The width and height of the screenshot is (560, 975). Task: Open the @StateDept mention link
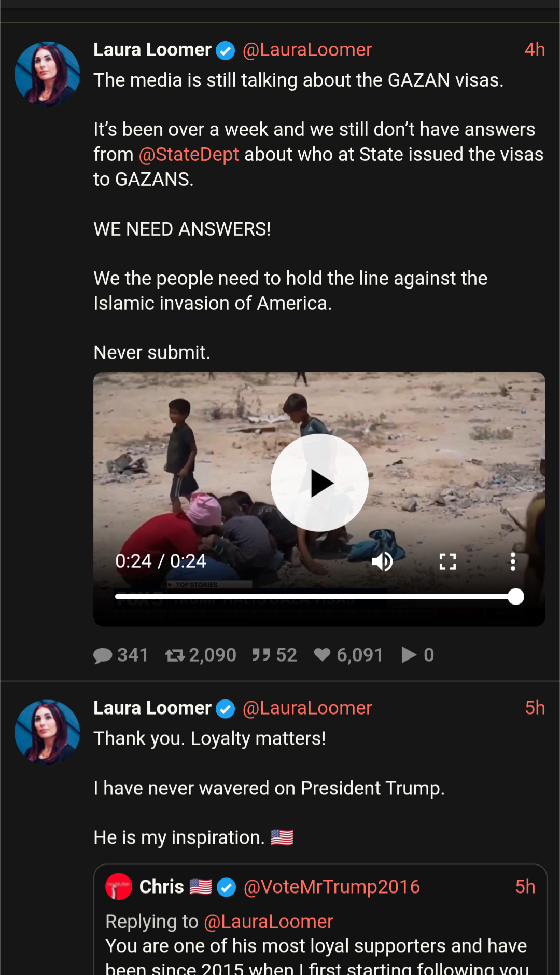[x=189, y=155]
